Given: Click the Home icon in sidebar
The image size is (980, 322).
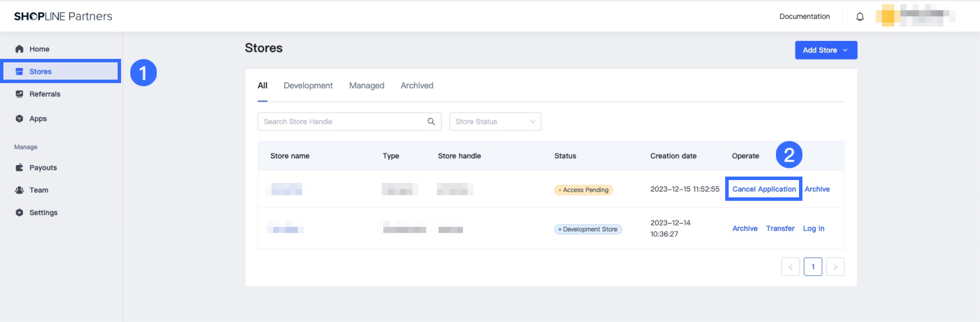Looking at the screenshot, I should pyautogui.click(x=20, y=49).
